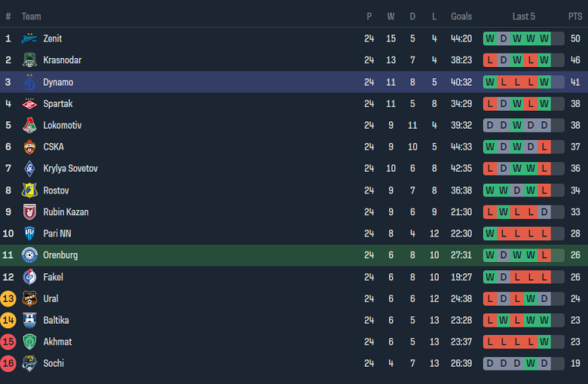Viewport: 588px width, 384px height.
Task: Click Ural's orange position 13 badge
Action: [x=8, y=299]
